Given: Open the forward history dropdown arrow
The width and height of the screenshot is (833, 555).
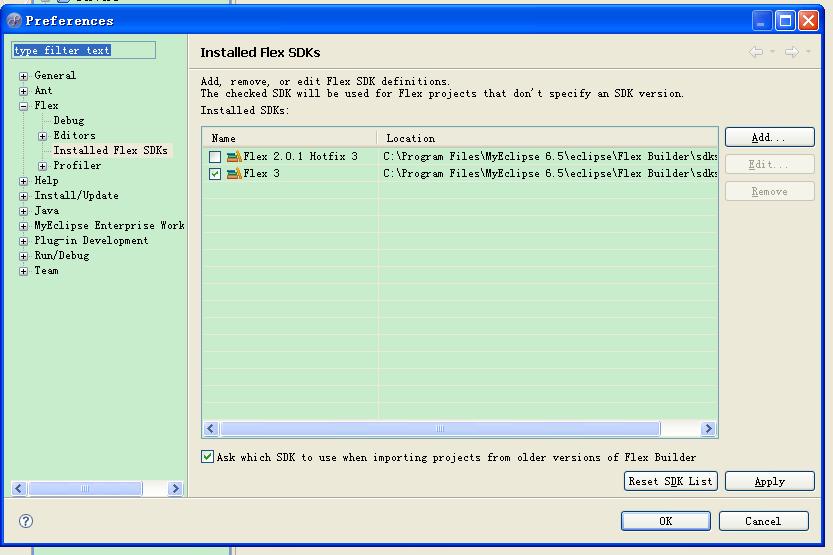Looking at the screenshot, I should click(x=808, y=52).
